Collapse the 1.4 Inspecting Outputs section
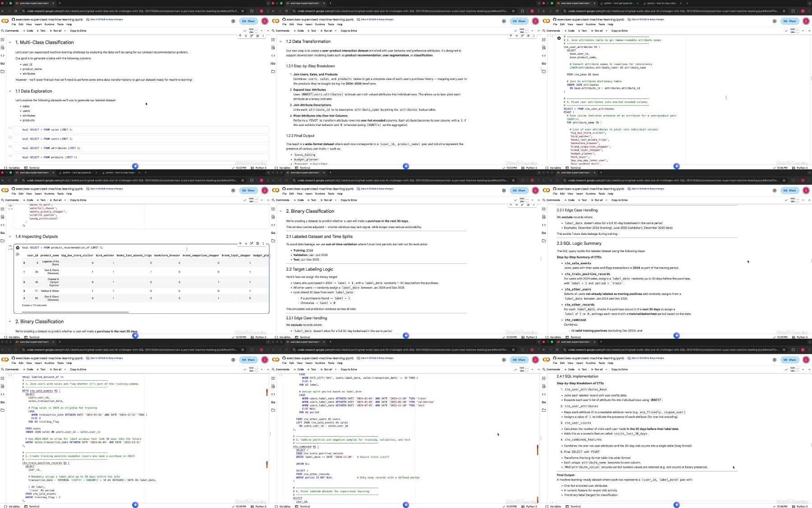 pyautogui.click(x=10, y=237)
